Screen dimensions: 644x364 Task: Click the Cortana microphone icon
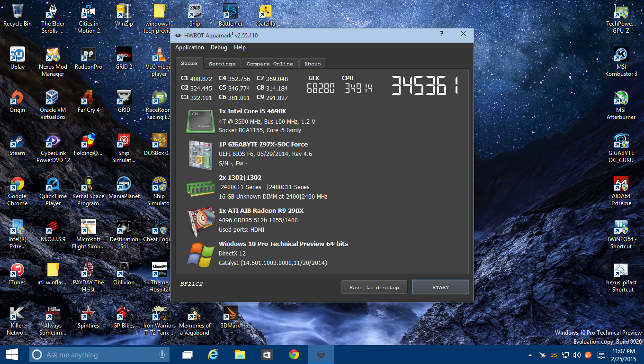(x=162, y=355)
